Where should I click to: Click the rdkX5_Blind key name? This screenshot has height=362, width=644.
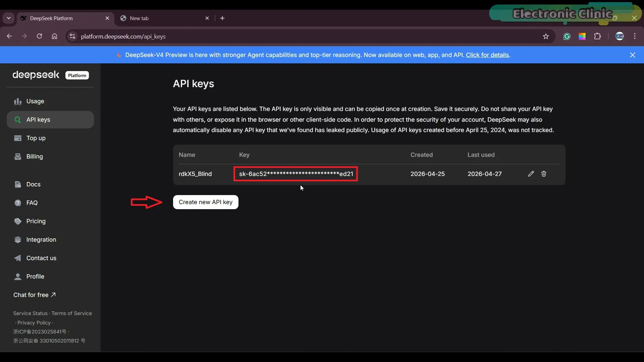pyautogui.click(x=195, y=174)
